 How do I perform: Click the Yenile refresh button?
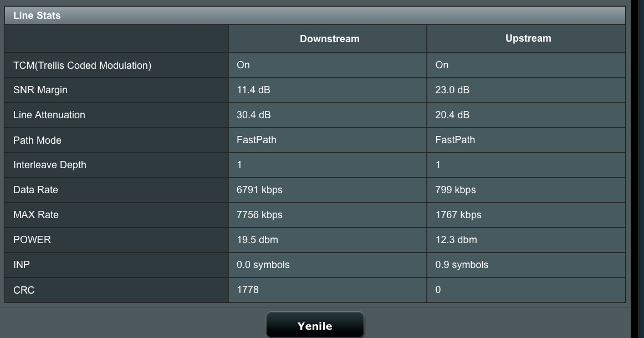point(315,325)
